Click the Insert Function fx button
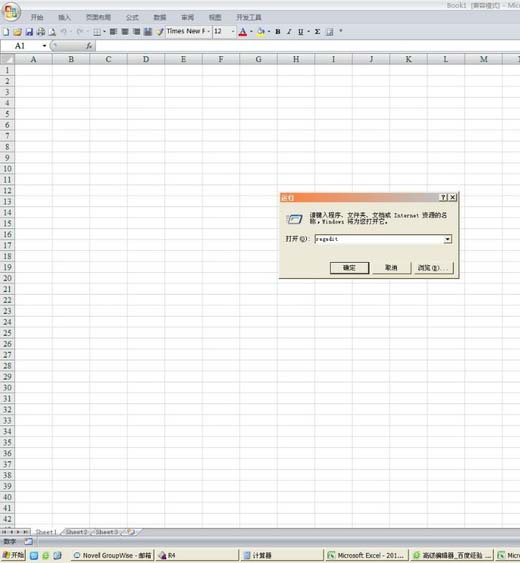 (89, 46)
